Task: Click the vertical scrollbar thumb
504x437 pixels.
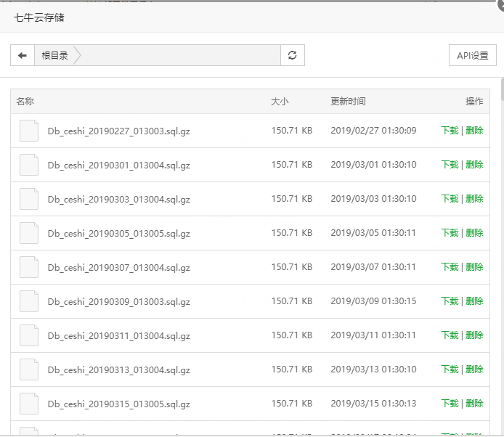Action: click(503, 89)
